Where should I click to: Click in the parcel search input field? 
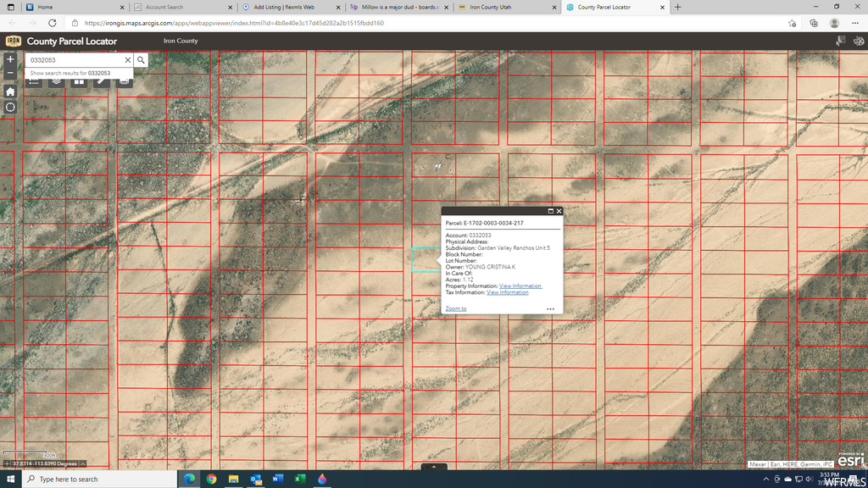click(x=75, y=60)
